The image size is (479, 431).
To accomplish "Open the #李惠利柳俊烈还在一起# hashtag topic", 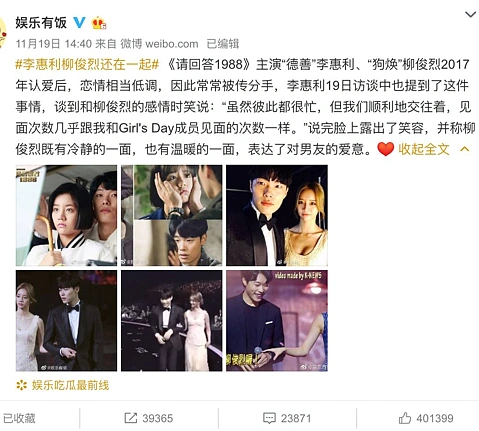I will (87, 64).
